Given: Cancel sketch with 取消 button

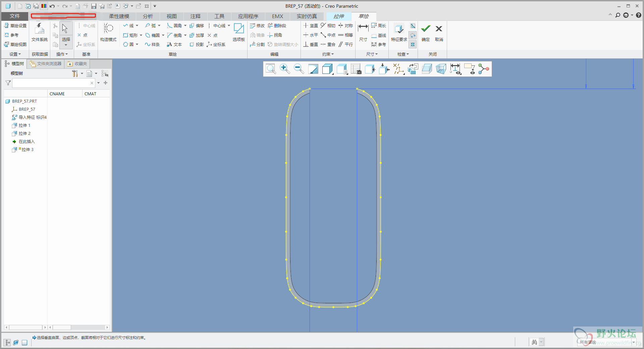Looking at the screenshot, I should (439, 33).
